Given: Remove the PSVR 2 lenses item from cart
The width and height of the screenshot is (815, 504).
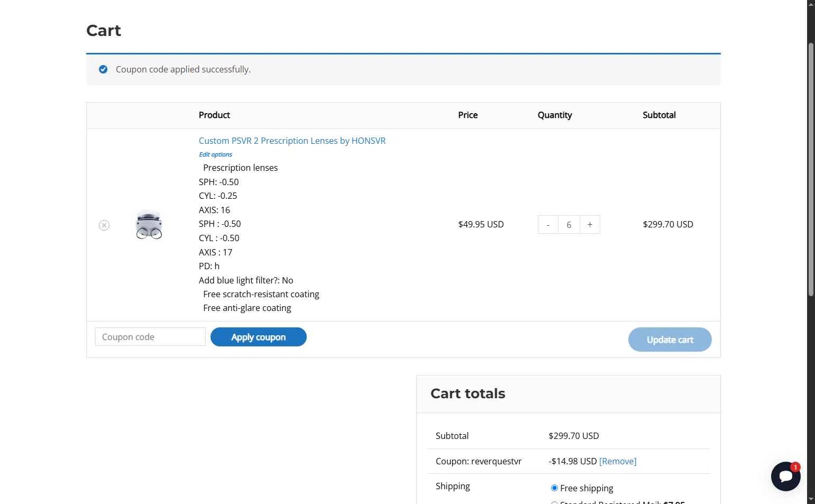Looking at the screenshot, I should click(104, 225).
